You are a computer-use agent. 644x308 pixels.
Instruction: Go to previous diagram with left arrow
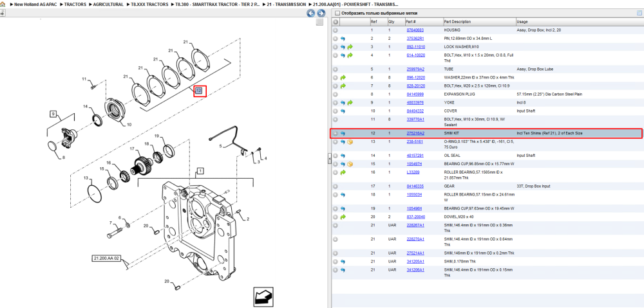[311, 13]
